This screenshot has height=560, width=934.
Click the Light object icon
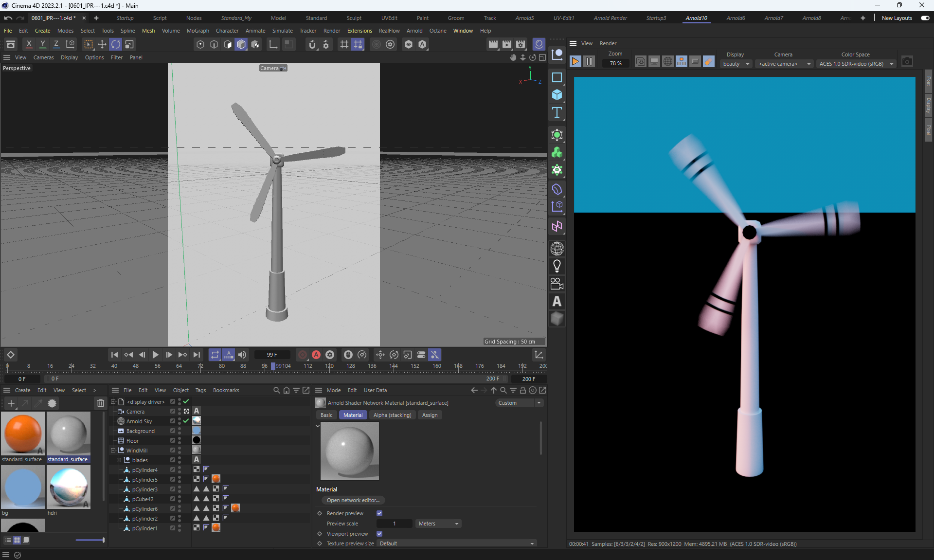click(557, 266)
